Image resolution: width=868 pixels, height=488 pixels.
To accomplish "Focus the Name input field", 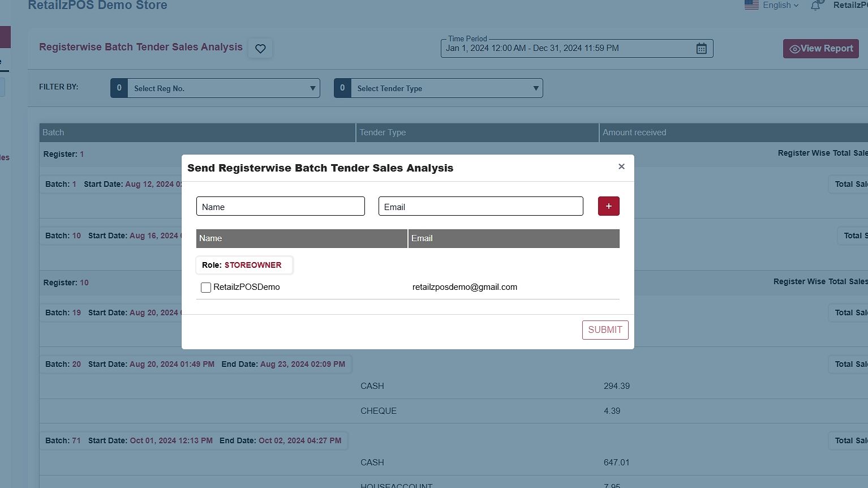I will coord(280,207).
